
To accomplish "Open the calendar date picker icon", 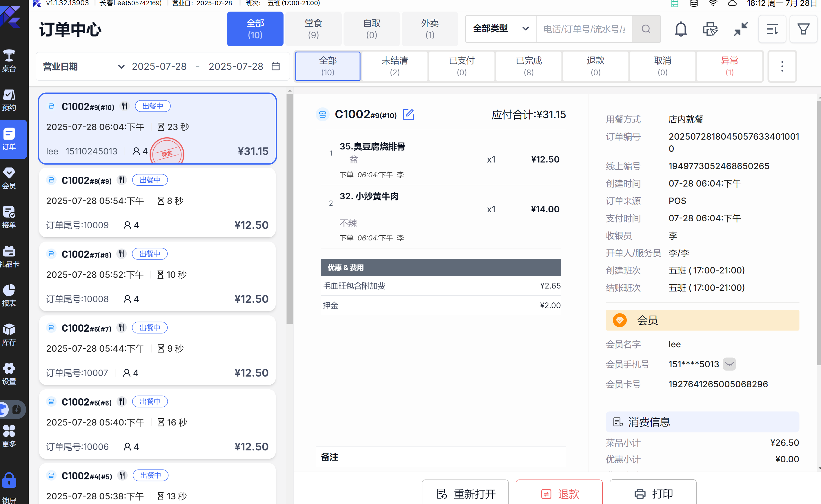I will point(276,66).
